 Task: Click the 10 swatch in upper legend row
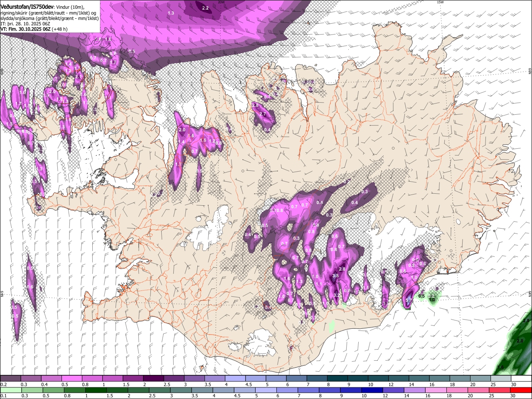[x=379, y=379]
